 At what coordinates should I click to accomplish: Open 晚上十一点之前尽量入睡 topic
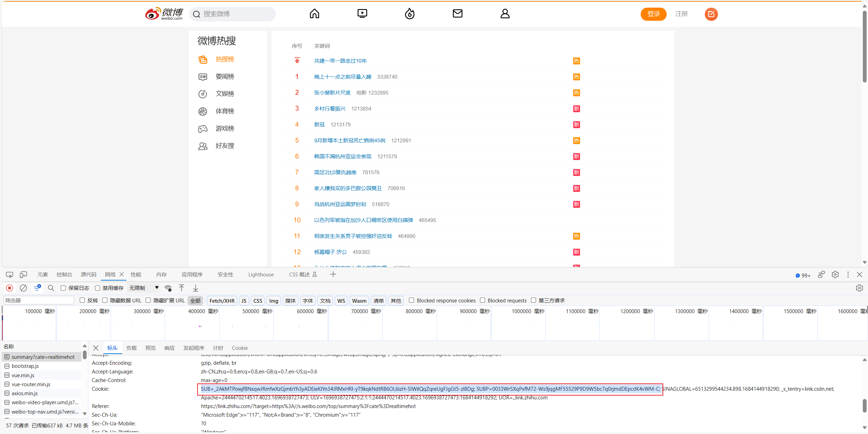[x=343, y=77]
